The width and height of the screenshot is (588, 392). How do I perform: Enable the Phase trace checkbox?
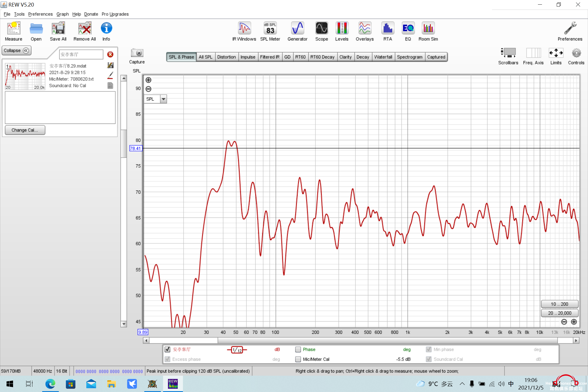coord(298,349)
